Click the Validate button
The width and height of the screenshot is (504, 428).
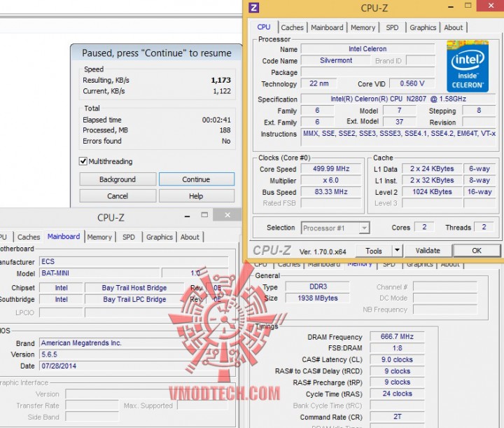428,251
